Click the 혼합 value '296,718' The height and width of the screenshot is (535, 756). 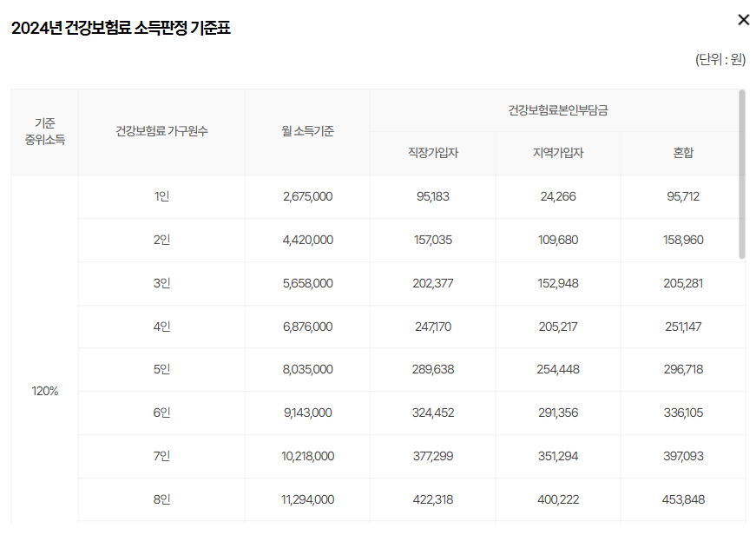tap(683, 369)
